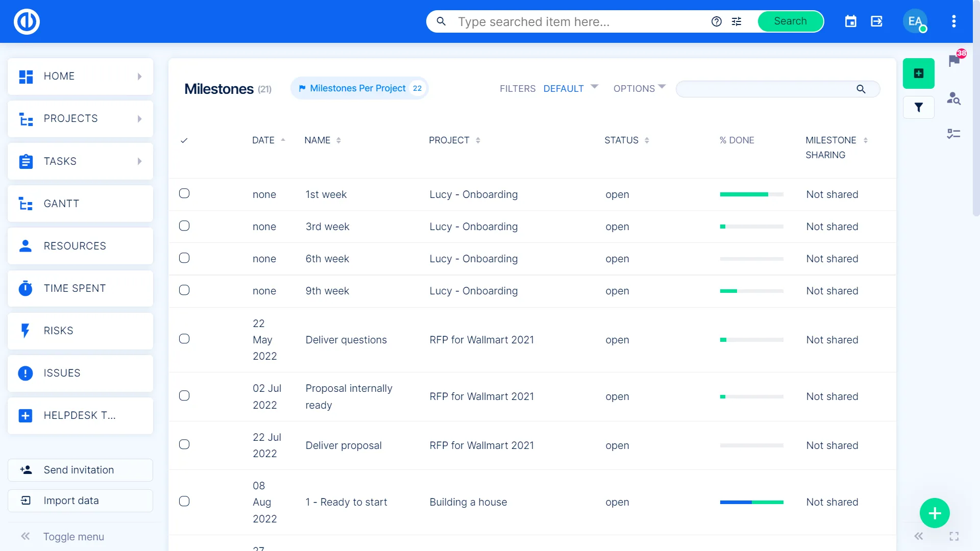Open the calendar icon in top bar
The height and width of the screenshot is (551, 980).
click(x=850, y=21)
